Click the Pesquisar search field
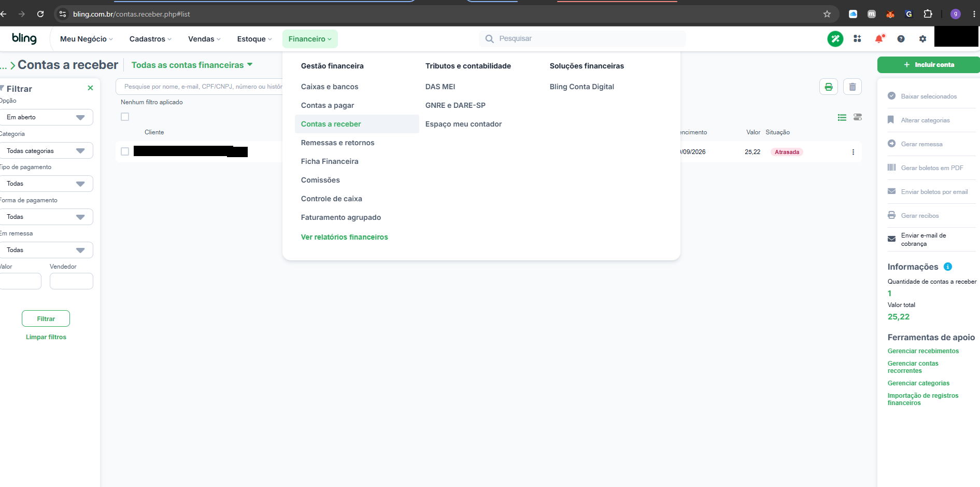Screen dimensions: 980x487 pyautogui.click(x=583, y=39)
